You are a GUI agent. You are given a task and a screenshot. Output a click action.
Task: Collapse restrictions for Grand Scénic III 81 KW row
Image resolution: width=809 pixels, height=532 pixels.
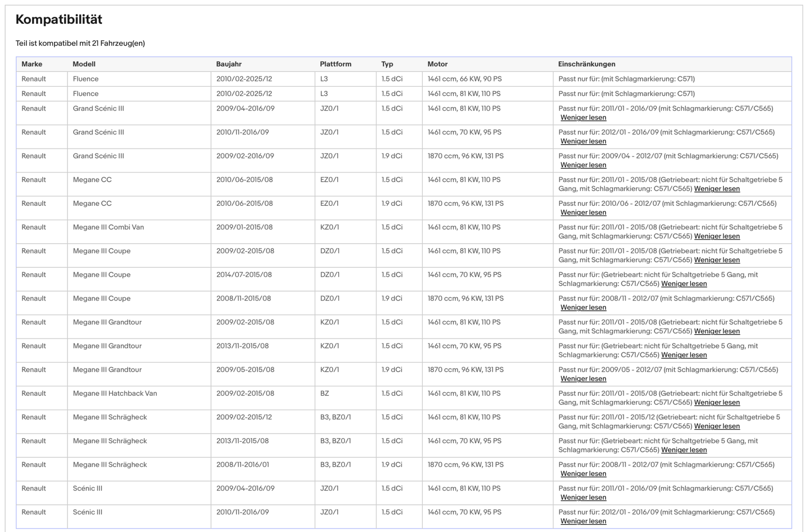583,118
